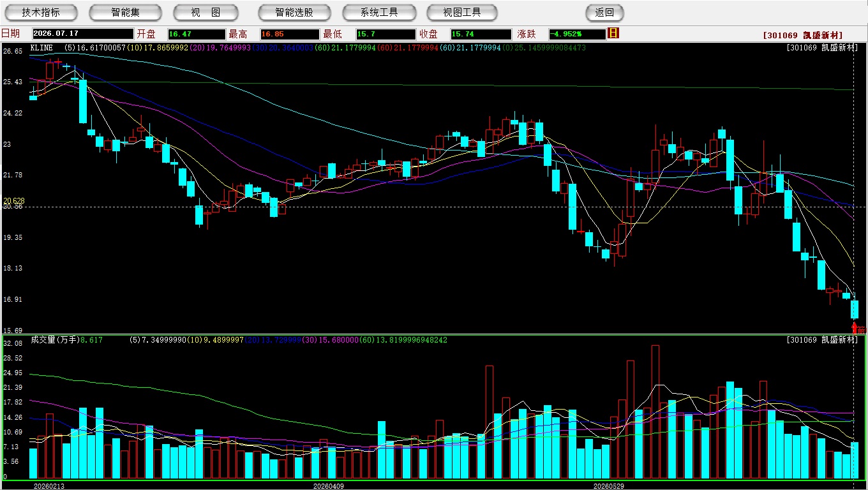Click the orange 日 period icon

point(613,33)
